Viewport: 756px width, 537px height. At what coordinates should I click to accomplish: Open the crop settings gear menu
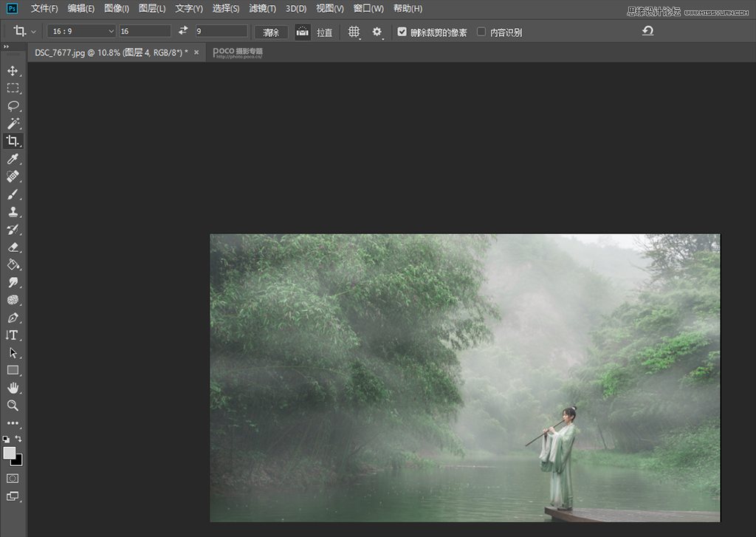[x=377, y=32]
